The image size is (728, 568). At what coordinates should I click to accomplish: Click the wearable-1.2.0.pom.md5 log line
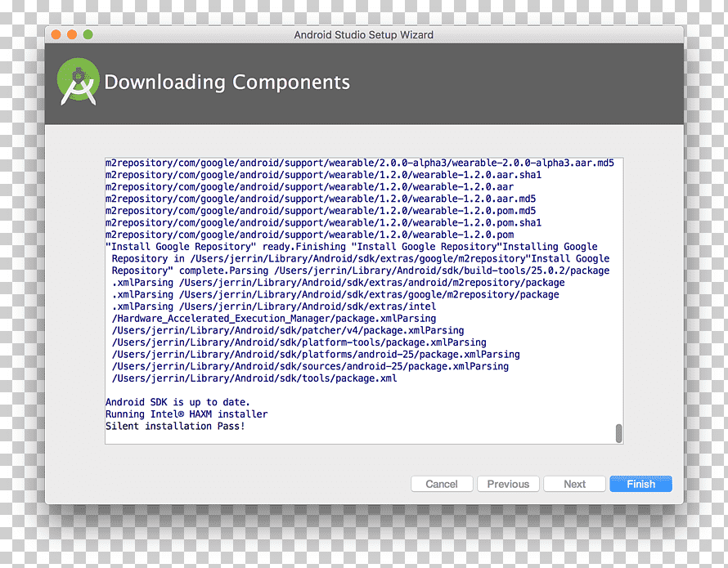(x=321, y=211)
